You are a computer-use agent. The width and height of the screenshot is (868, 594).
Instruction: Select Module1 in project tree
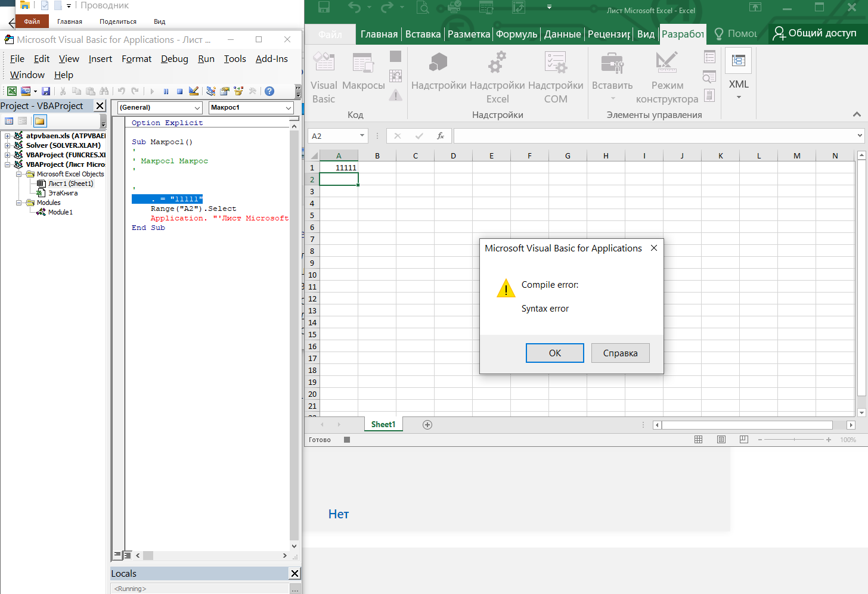tap(60, 212)
